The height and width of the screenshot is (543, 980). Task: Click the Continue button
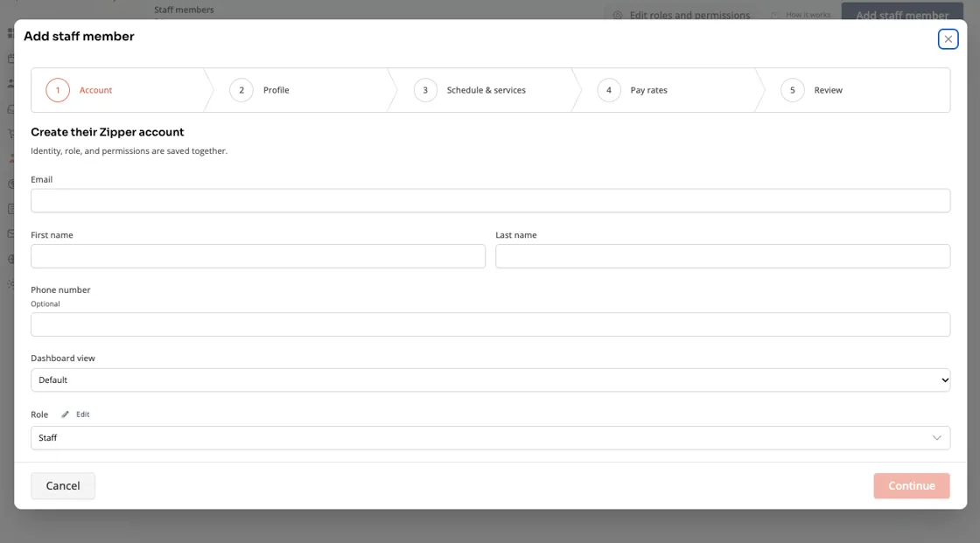[911, 485]
